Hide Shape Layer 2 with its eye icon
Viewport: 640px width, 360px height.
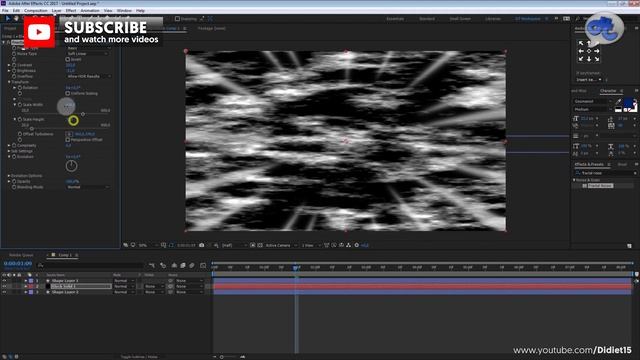[x=4, y=292]
